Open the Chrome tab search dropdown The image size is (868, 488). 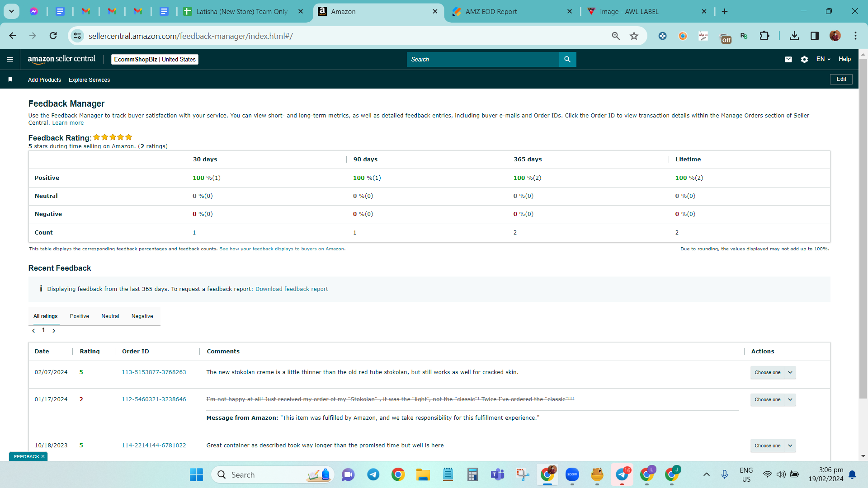pos(11,11)
